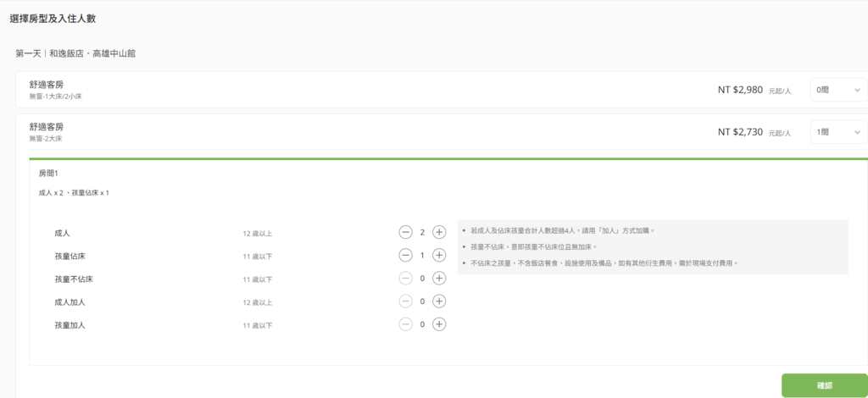
Task: Add one 孩童加人 with plus button
Action: (x=439, y=324)
